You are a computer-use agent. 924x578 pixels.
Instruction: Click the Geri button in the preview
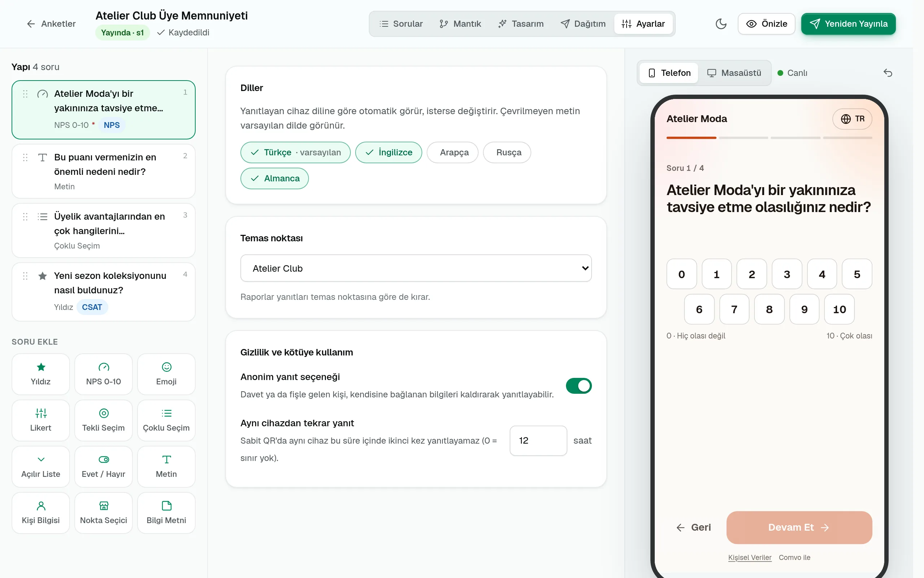tap(694, 527)
